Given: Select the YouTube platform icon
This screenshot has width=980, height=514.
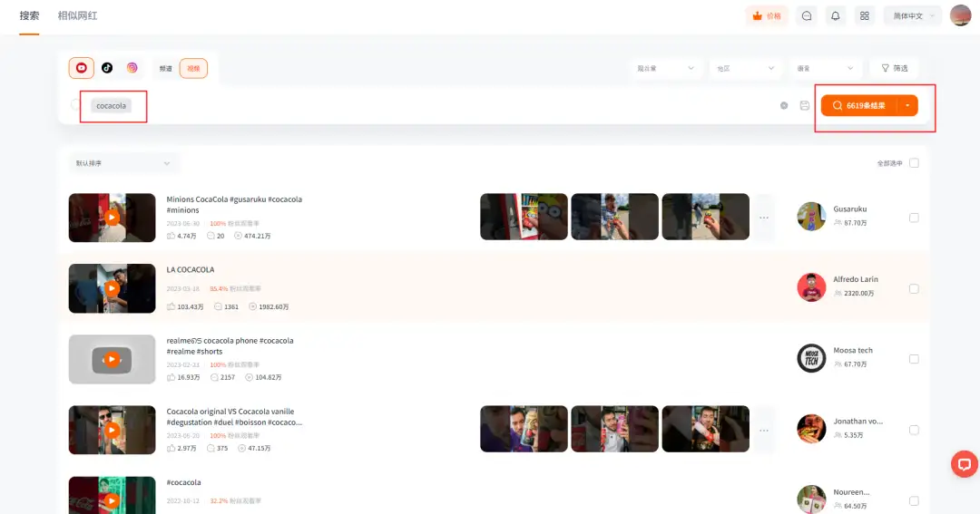Looking at the screenshot, I should pyautogui.click(x=82, y=67).
